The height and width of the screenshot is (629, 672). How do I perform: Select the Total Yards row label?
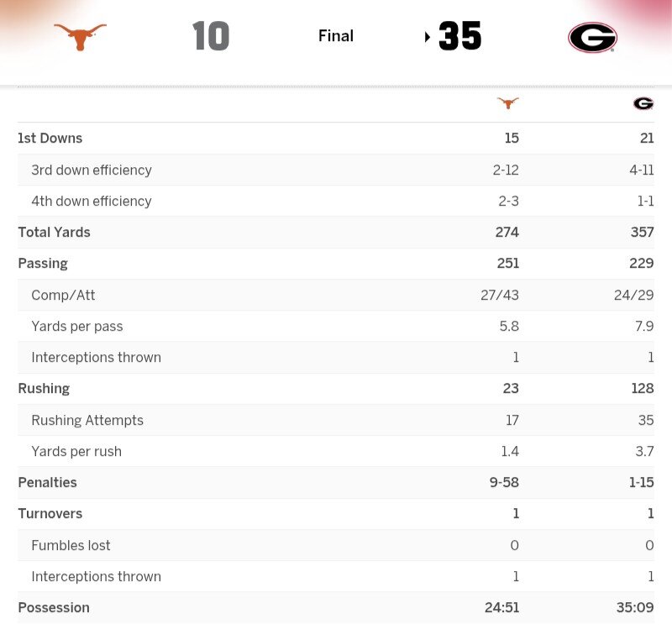(x=54, y=232)
